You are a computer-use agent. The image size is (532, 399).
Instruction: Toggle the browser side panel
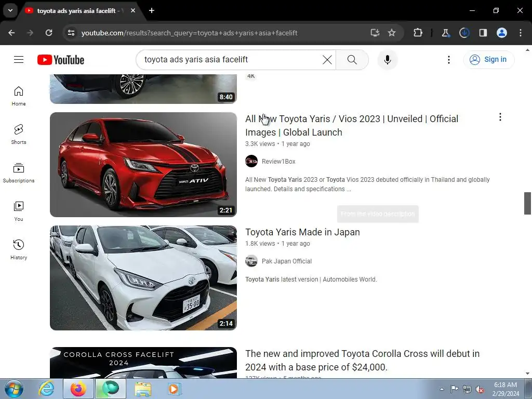click(x=483, y=33)
